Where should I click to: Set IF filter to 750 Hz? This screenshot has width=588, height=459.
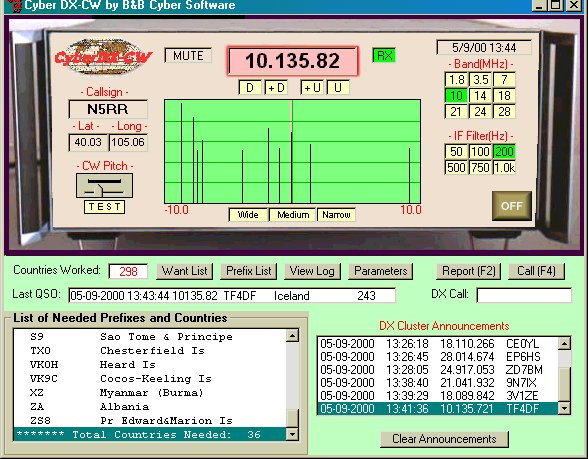(x=480, y=167)
